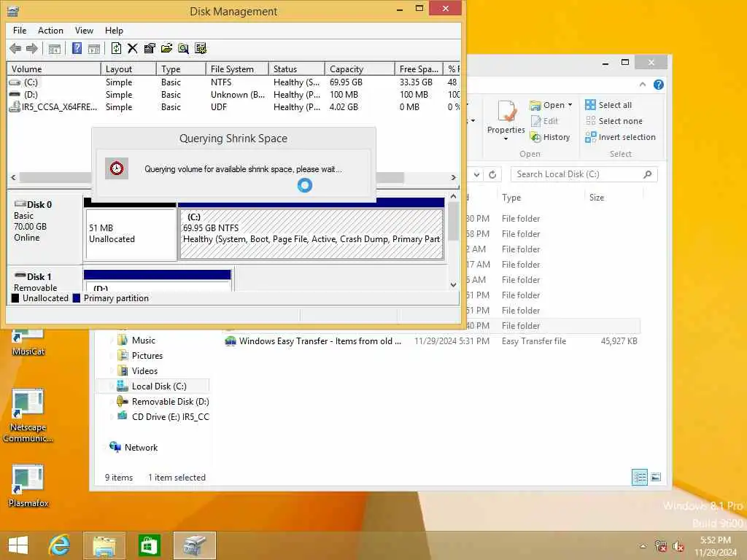Viewport: 747px width, 560px height.
Task: Open the View menu in Disk Management
Action: click(x=84, y=31)
